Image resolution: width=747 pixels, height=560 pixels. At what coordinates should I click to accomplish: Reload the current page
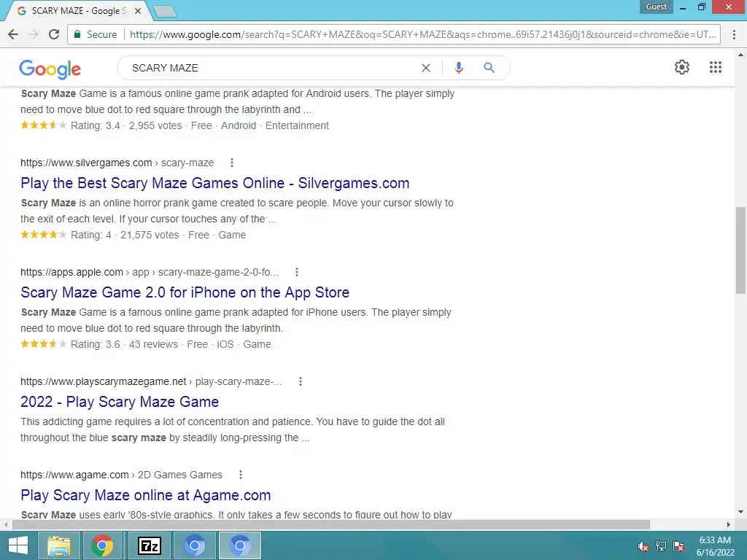pos(54,34)
